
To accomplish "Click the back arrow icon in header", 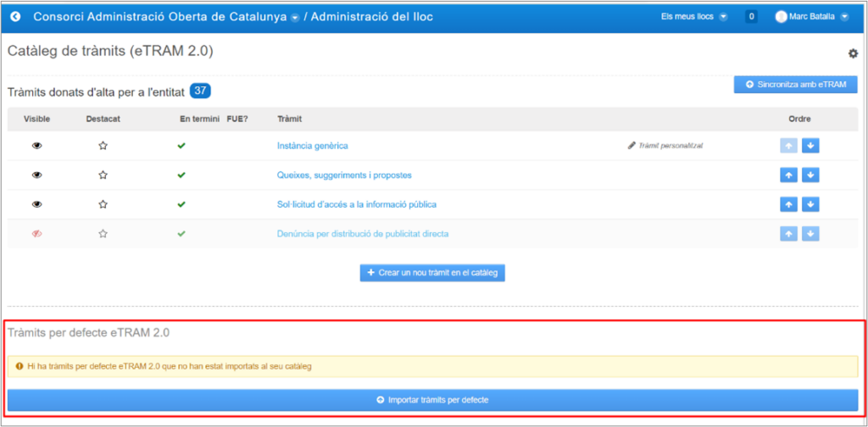I will click(x=15, y=17).
